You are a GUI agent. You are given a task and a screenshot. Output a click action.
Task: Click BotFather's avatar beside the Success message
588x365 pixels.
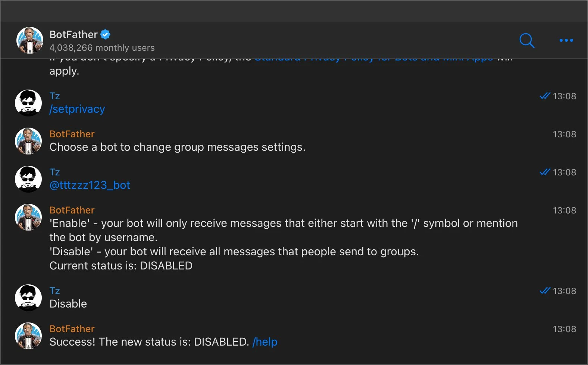click(28, 336)
